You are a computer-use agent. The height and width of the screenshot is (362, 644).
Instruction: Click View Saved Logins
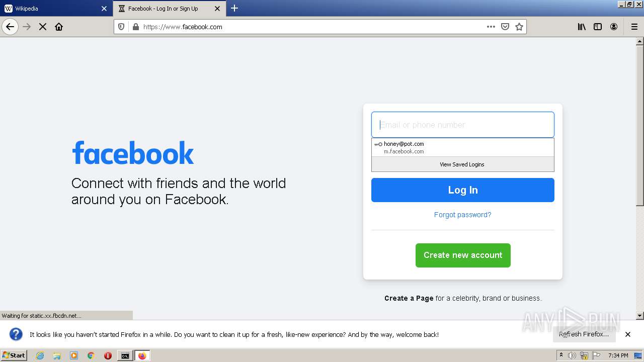click(463, 164)
